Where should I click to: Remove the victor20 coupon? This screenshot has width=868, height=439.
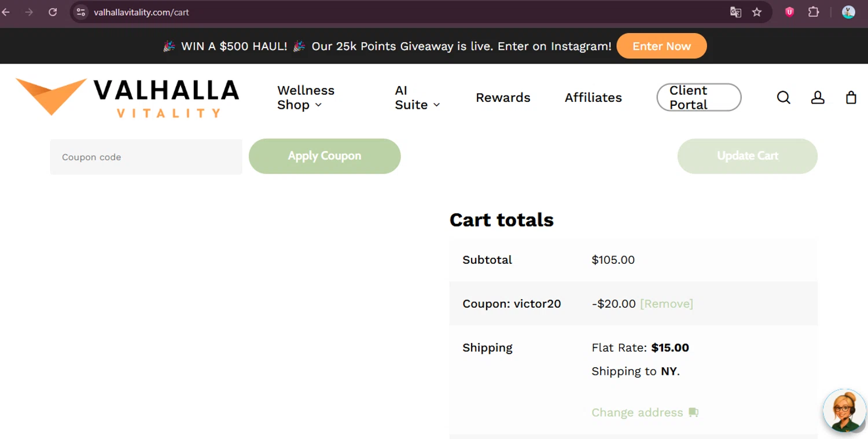[x=666, y=304]
